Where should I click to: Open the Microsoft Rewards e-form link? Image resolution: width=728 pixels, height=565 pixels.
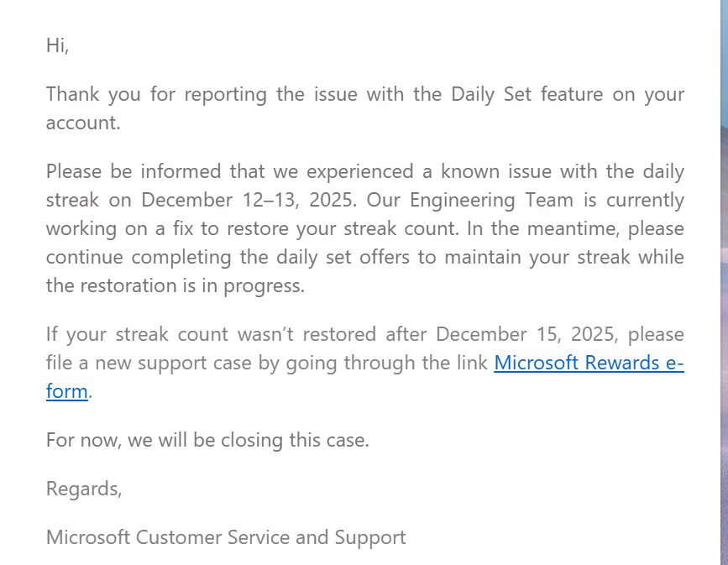(x=589, y=363)
